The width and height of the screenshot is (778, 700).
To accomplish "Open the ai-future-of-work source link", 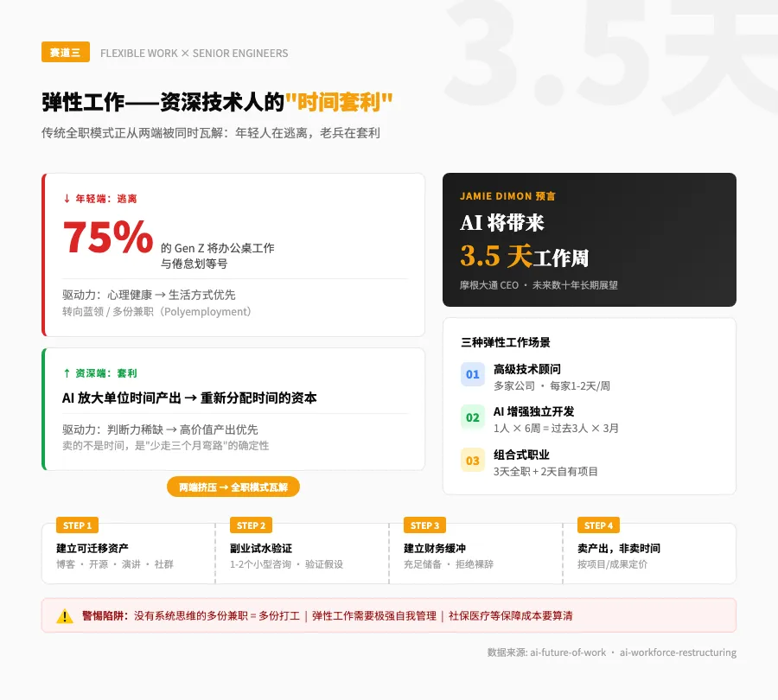I will point(568,652).
